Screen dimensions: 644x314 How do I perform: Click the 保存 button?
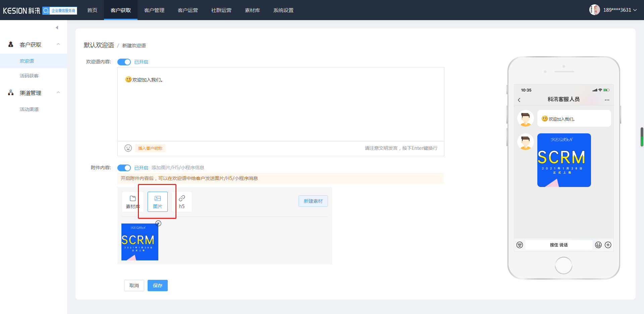158,286
